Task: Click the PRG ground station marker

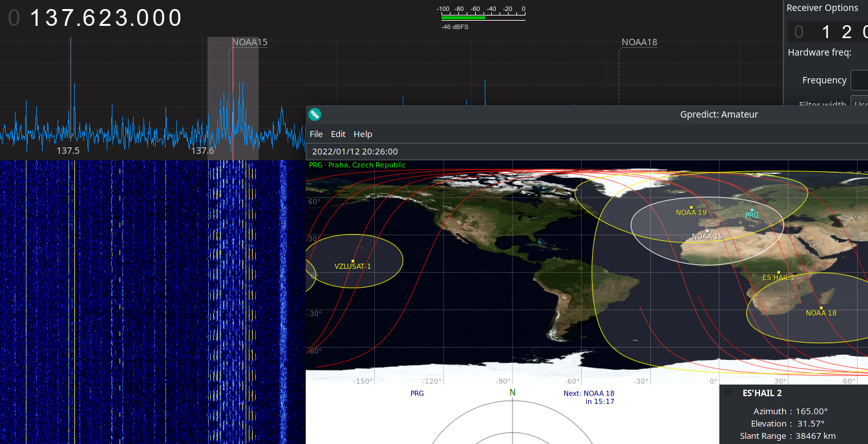Action: (x=752, y=210)
